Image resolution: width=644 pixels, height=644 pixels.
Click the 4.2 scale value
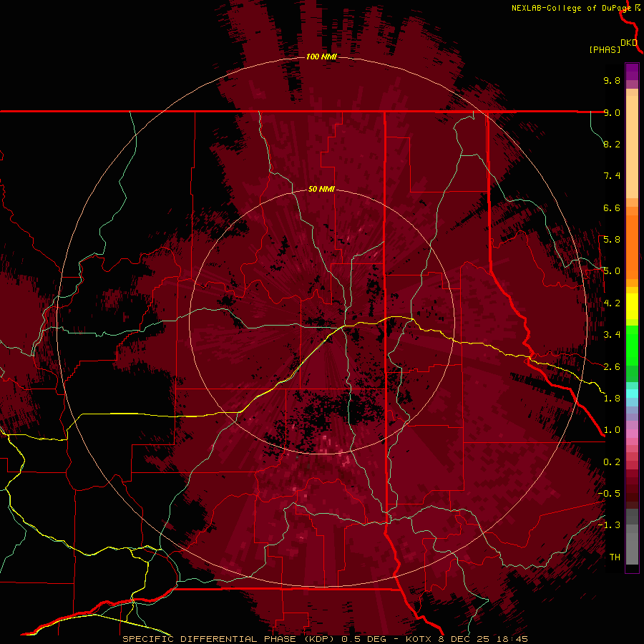click(x=612, y=303)
